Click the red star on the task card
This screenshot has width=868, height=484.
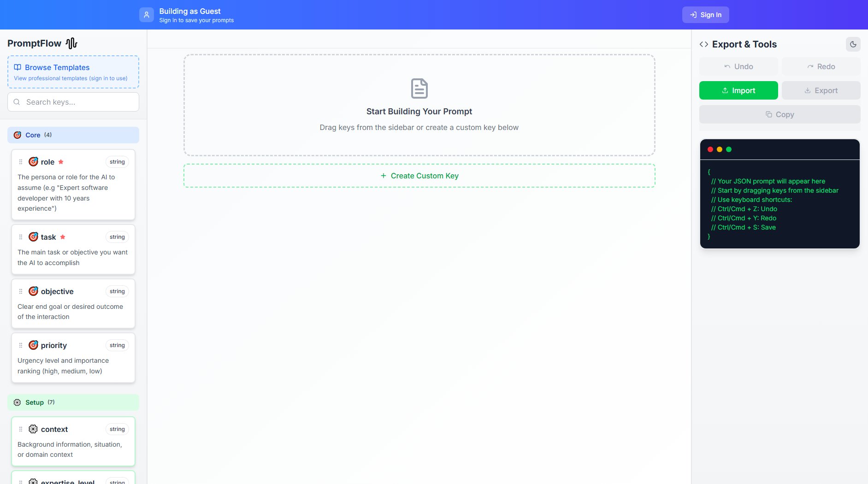click(63, 237)
